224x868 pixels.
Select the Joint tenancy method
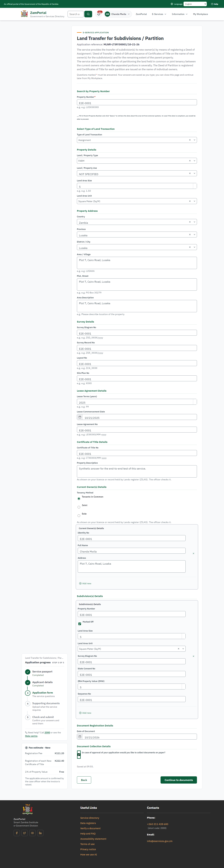(x=79, y=507)
